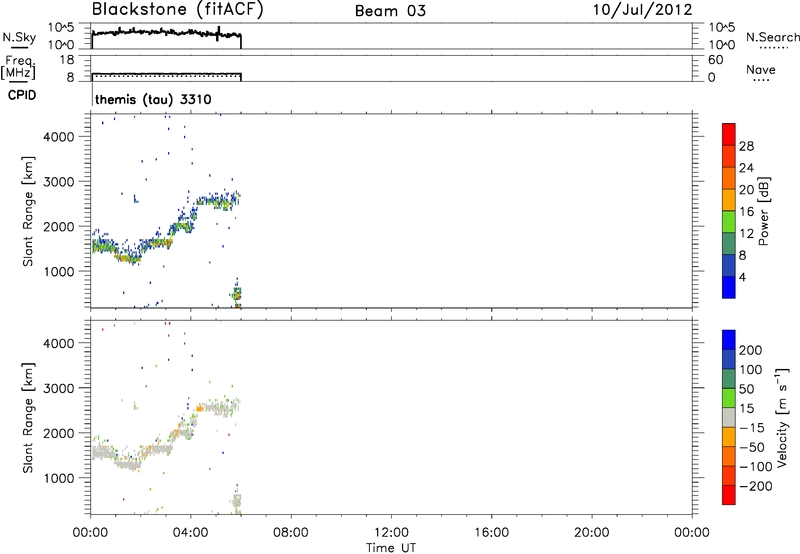Select the 'Beam 03' label
This screenshot has width=800, height=554.
[390, 11]
